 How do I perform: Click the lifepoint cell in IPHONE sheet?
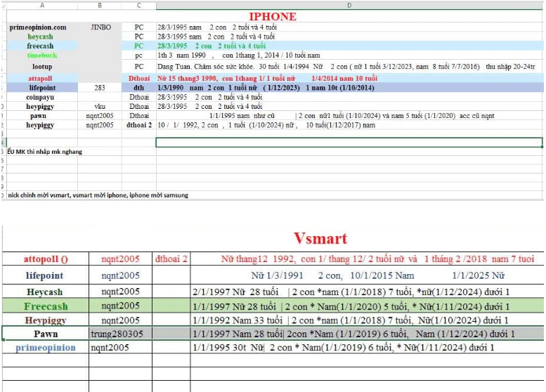[42, 88]
